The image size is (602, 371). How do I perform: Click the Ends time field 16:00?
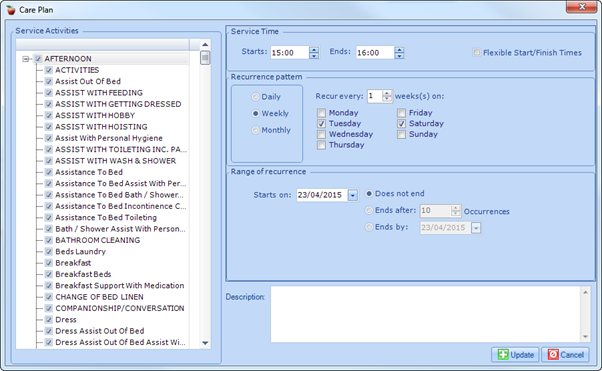click(x=375, y=53)
